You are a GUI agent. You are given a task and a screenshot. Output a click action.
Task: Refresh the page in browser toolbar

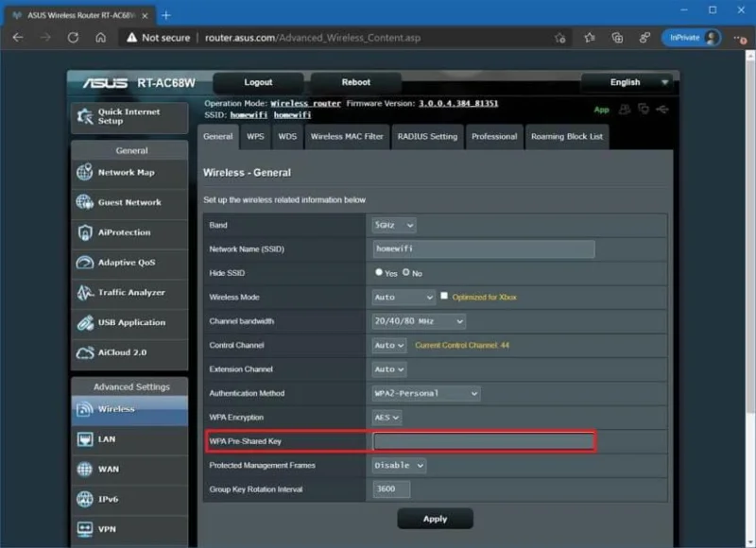pyautogui.click(x=73, y=38)
